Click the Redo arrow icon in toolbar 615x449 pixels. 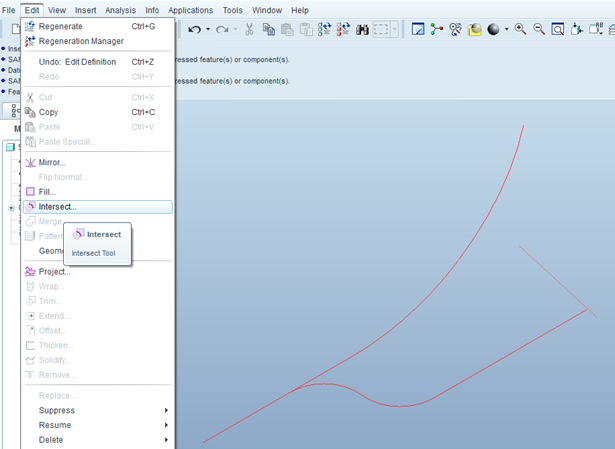click(x=222, y=29)
